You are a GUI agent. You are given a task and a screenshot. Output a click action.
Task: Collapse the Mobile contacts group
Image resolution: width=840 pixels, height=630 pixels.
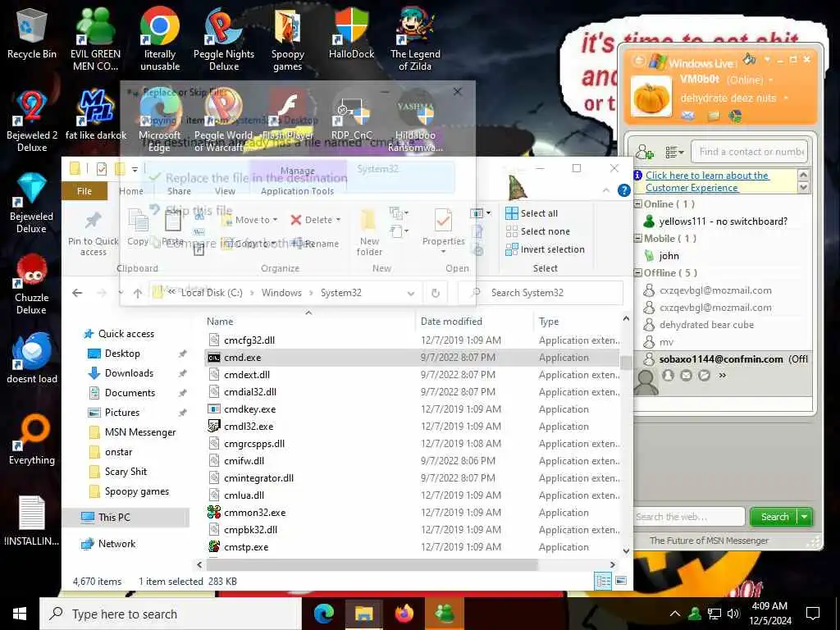click(638, 239)
